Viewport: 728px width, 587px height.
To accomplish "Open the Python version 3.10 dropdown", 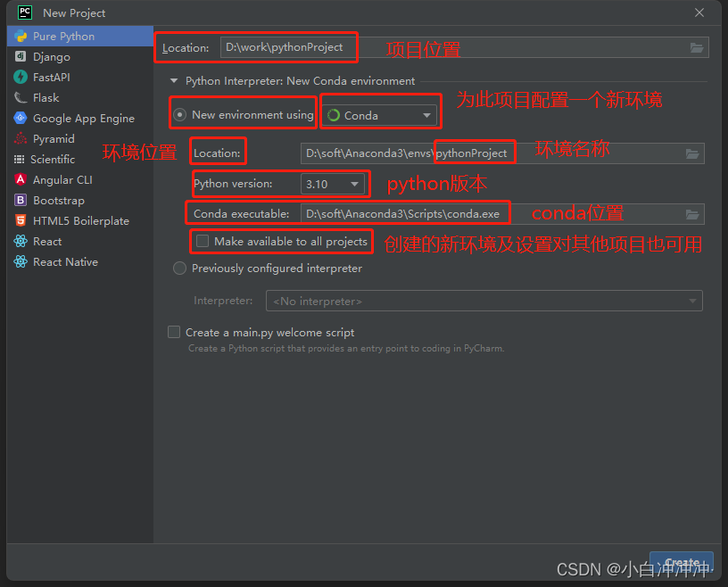I will [x=333, y=184].
